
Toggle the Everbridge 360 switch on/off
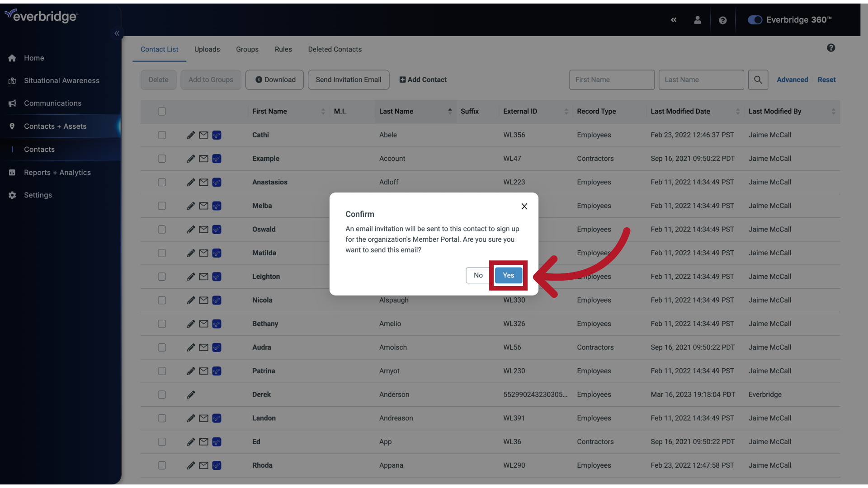(x=754, y=20)
